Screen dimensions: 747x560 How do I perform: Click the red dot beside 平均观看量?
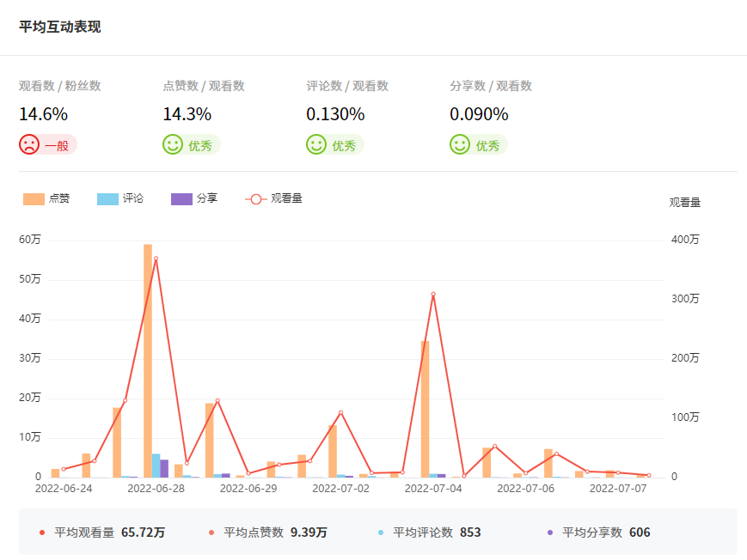[41, 533]
